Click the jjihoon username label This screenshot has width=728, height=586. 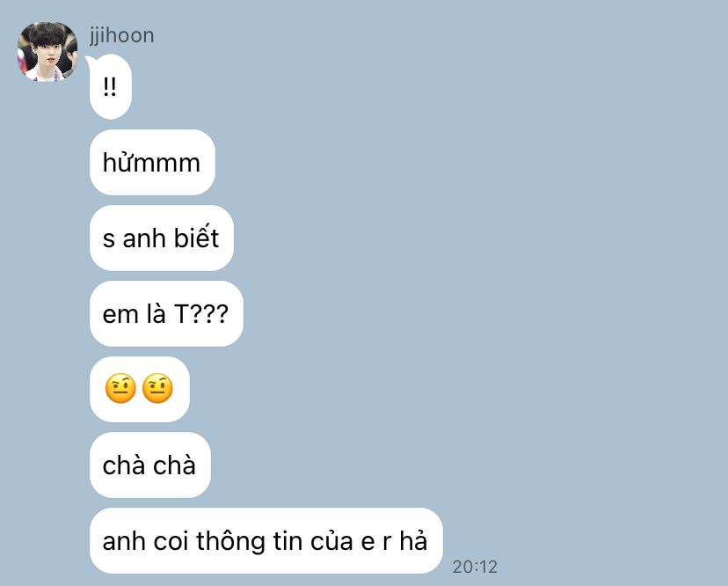(121, 36)
